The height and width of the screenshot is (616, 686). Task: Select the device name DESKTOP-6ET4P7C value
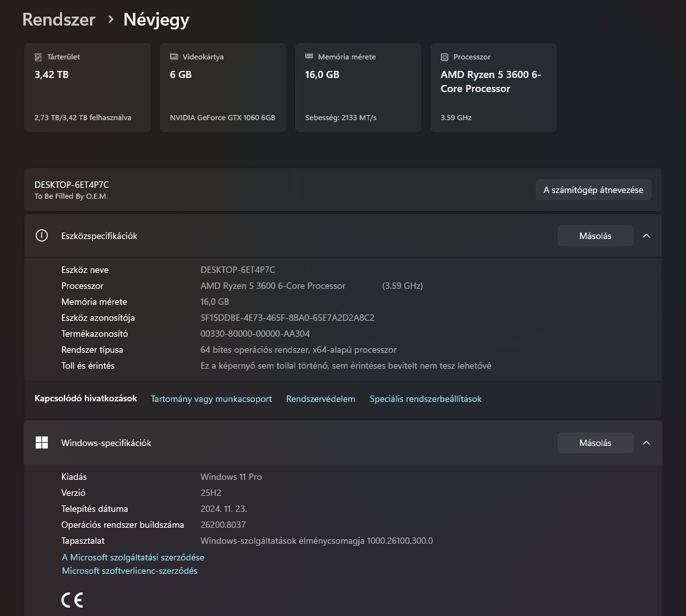click(238, 270)
